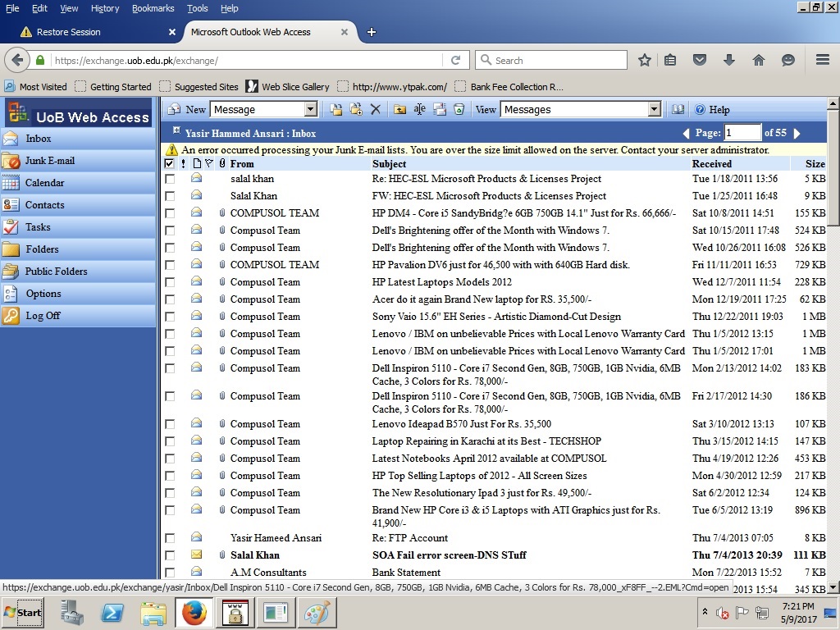Open the Firefox hamburger menu
840x630 pixels.
[x=823, y=60]
